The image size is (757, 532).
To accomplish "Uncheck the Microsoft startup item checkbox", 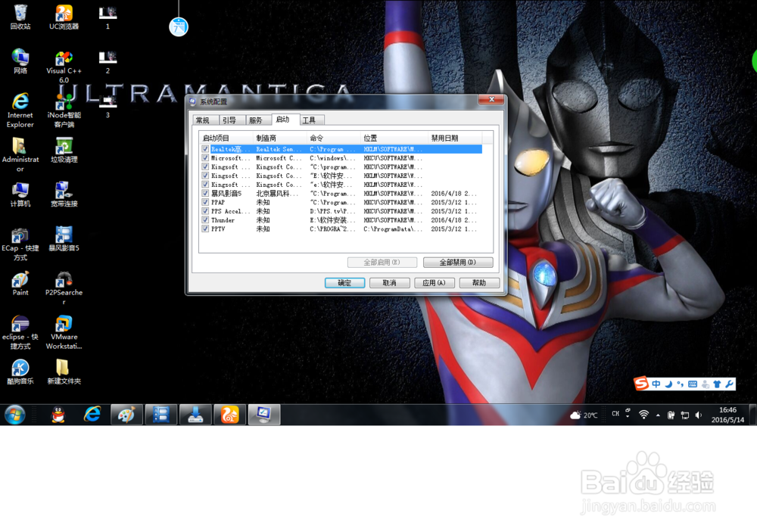I will coord(205,158).
